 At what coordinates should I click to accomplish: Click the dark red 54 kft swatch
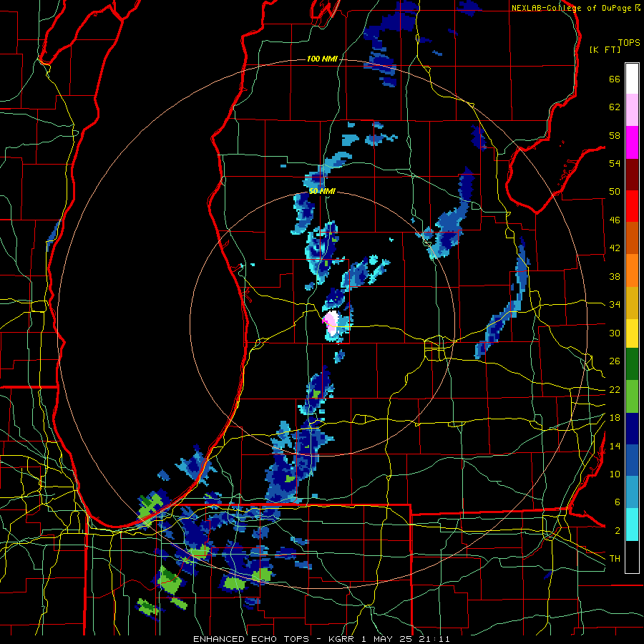coord(632,174)
